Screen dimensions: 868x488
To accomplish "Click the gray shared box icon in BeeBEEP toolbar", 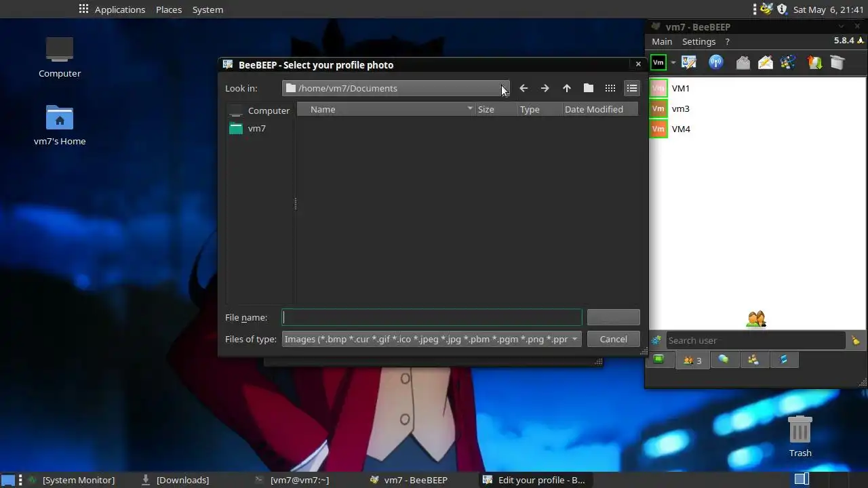I will [837, 62].
